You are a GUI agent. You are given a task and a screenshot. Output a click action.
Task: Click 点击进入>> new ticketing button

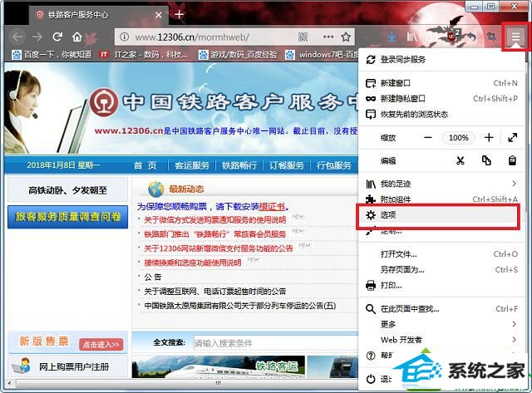pos(101,345)
